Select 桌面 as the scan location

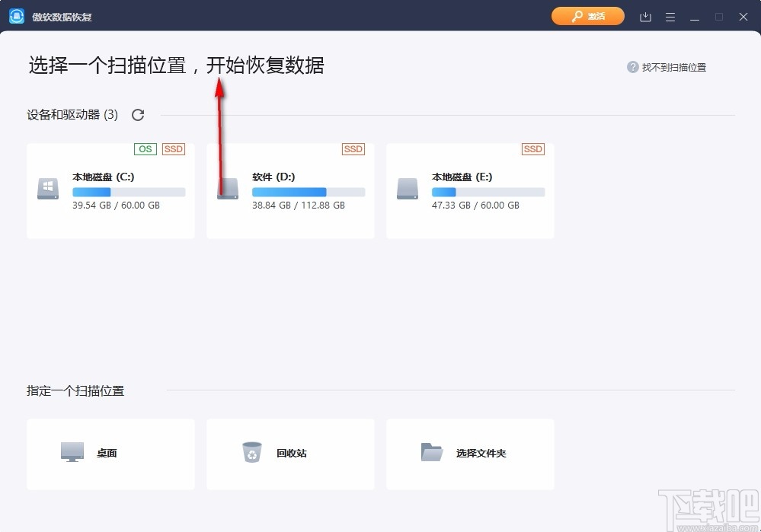[110, 454]
